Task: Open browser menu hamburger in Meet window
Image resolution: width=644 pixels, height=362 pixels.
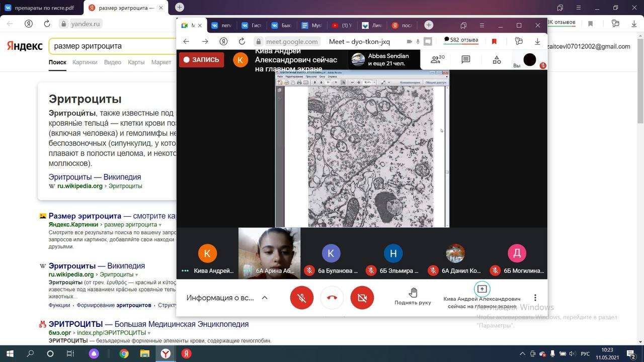Action: pyautogui.click(x=481, y=25)
